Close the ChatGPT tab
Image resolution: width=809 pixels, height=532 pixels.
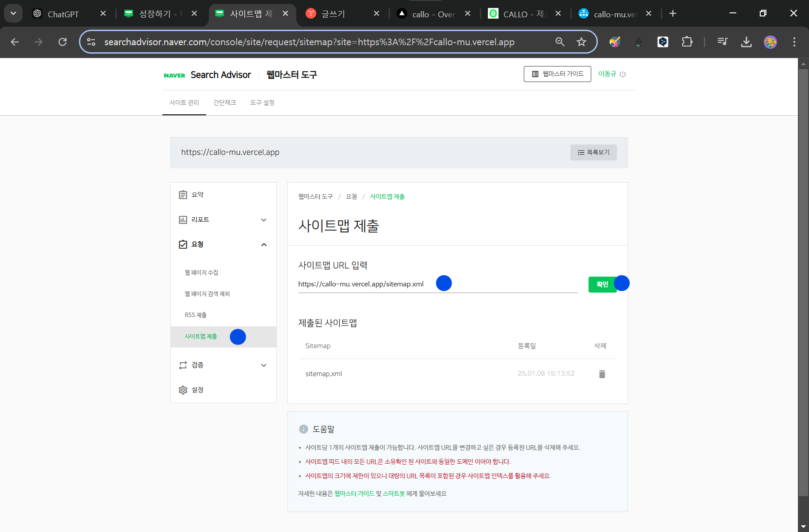coord(103,13)
